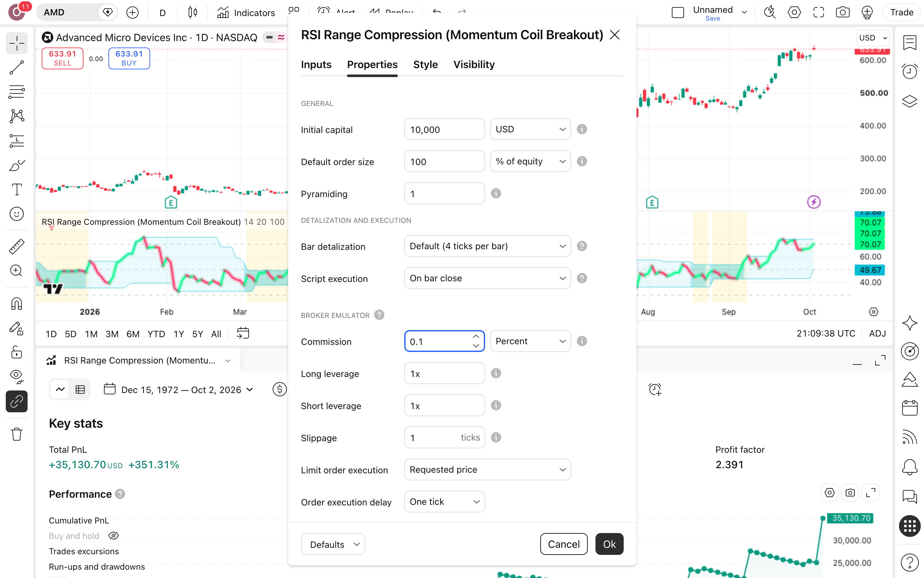Open the candlestick chart style menu
Screen dimensions: 924x578
pos(193,13)
